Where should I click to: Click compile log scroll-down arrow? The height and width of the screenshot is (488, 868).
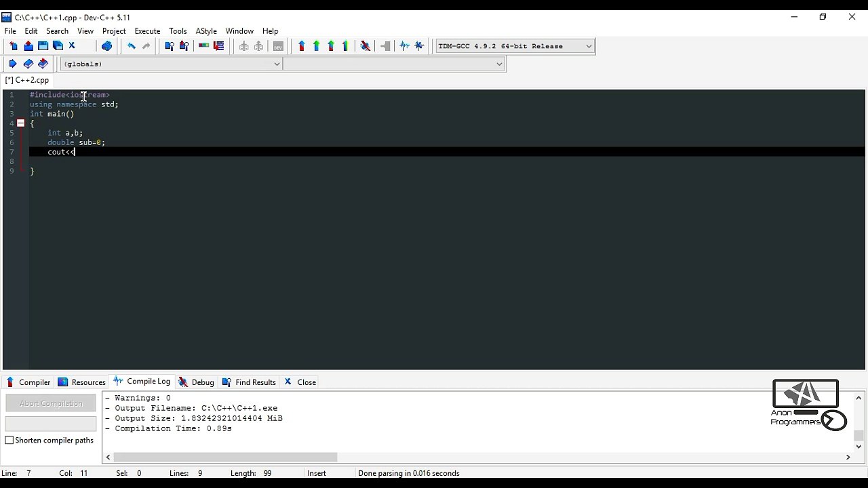859,447
